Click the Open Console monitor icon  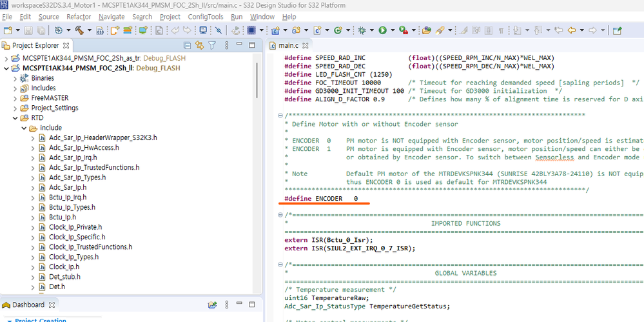[x=203, y=30]
